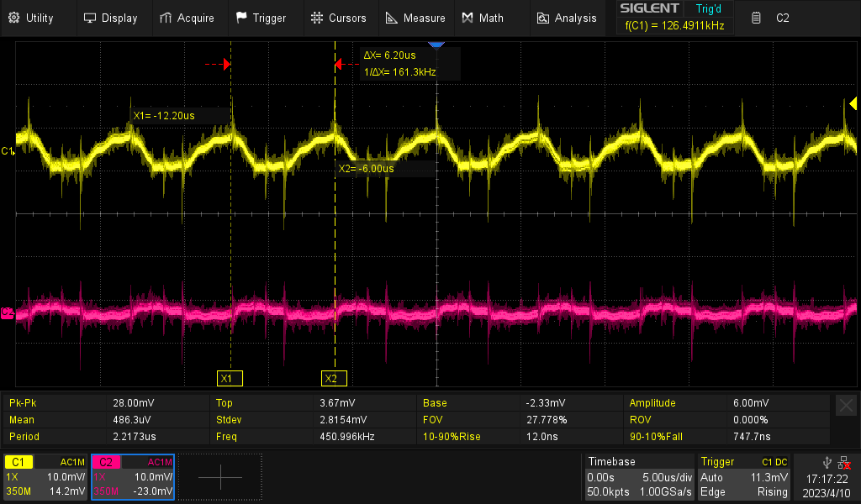Open the Trigger settings box

(744, 476)
